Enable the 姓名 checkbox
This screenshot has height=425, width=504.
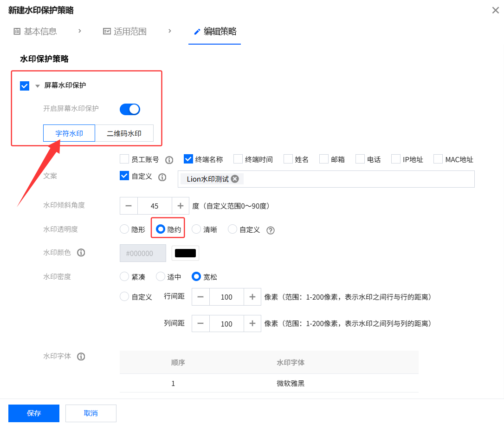289,159
